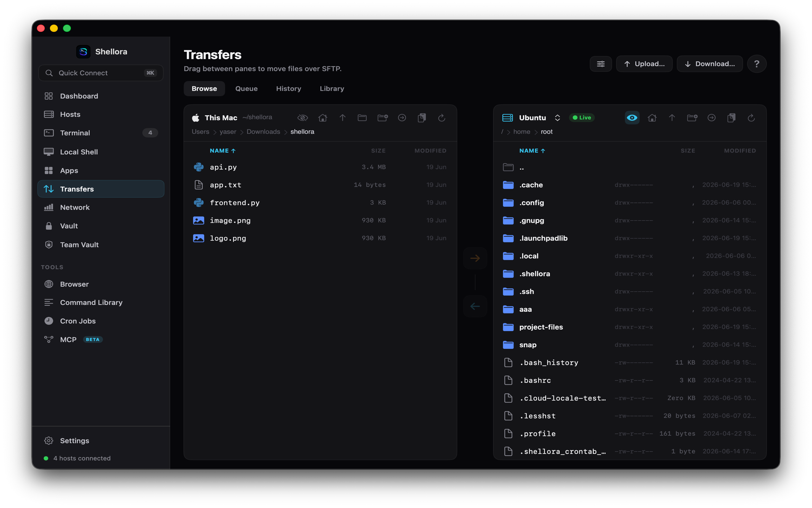Select the .ssh folder on Ubuntu
812x508 pixels.
(630, 291)
